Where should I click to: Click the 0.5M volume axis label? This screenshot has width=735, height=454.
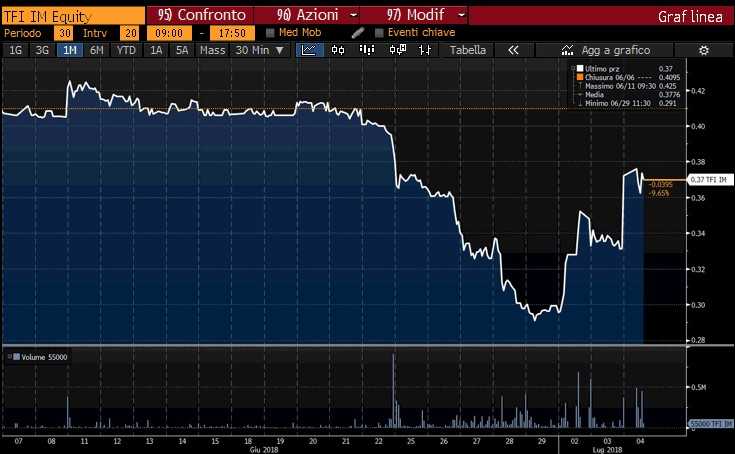click(x=698, y=387)
